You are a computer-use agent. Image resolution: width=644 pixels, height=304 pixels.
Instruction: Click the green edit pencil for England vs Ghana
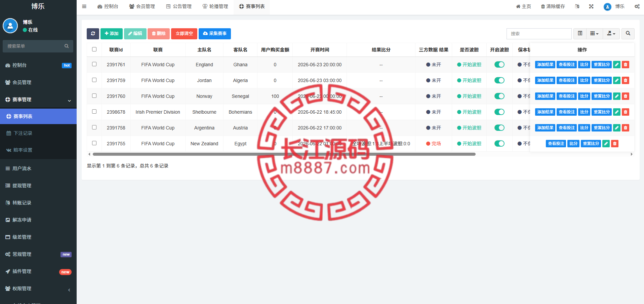pos(617,65)
